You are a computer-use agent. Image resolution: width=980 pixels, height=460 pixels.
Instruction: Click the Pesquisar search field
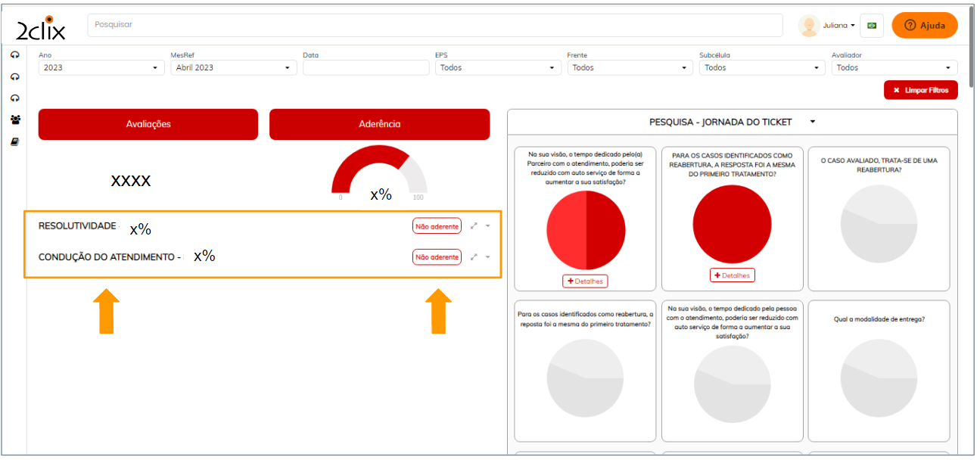435,25
